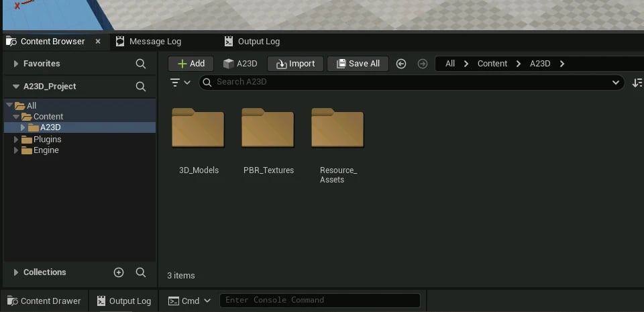This screenshot has height=312, width=644.
Task: Select the Resource_Assets folder
Action: coord(338,146)
